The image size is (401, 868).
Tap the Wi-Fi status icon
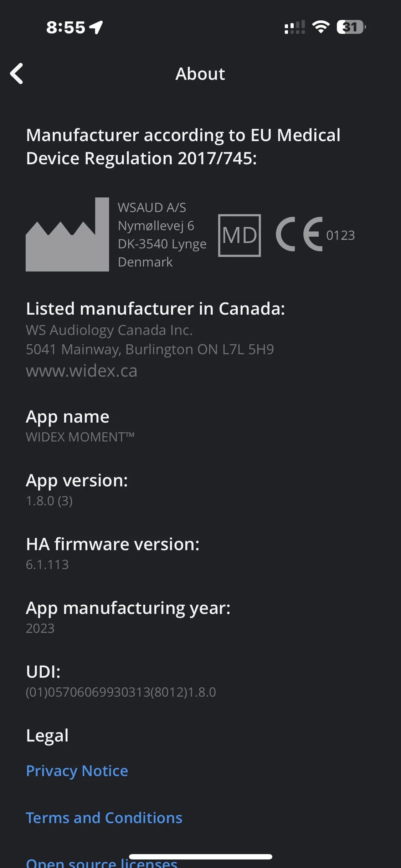pos(321,27)
